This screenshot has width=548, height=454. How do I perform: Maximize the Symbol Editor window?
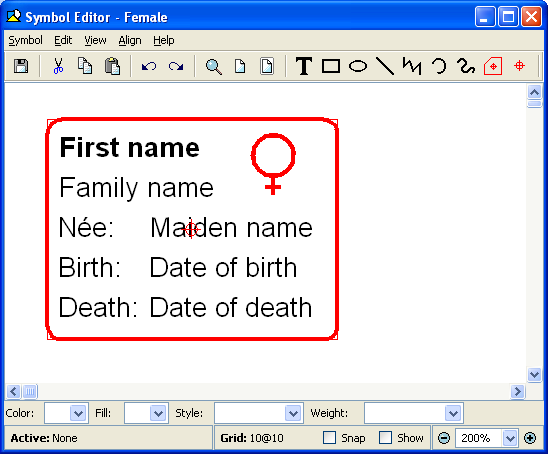tap(508, 17)
